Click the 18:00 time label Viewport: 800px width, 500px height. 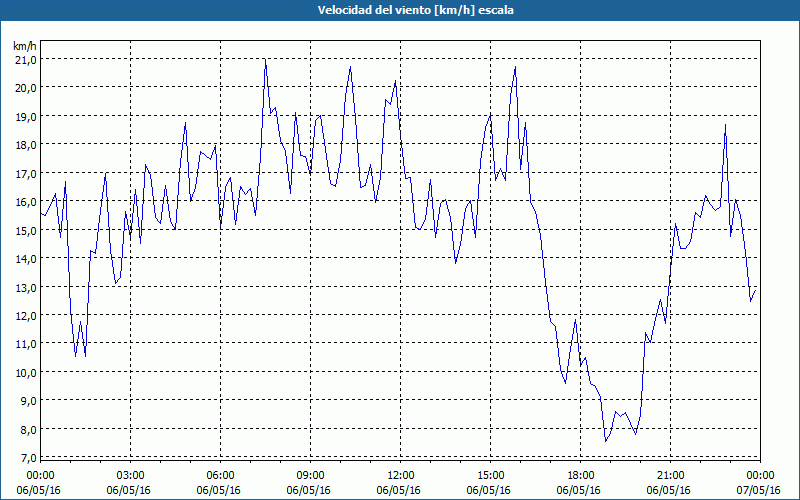581,476
